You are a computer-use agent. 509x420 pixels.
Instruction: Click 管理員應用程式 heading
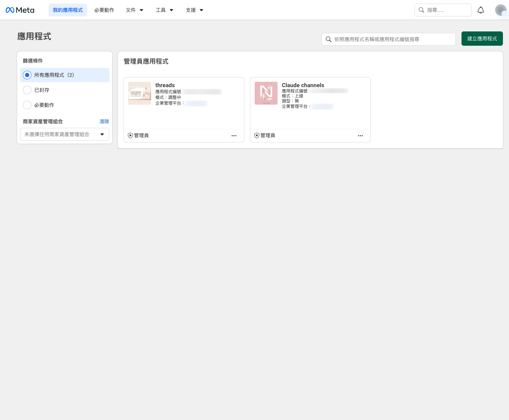point(146,61)
